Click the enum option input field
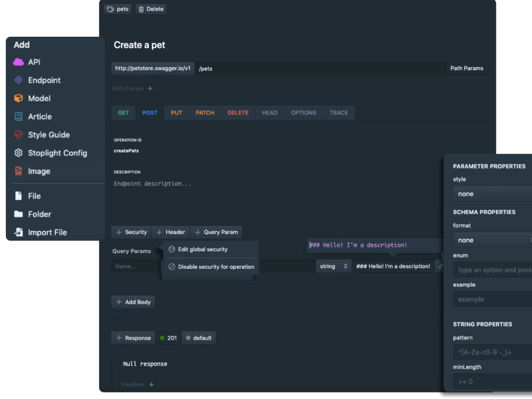532x399 pixels. click(492, 270)
